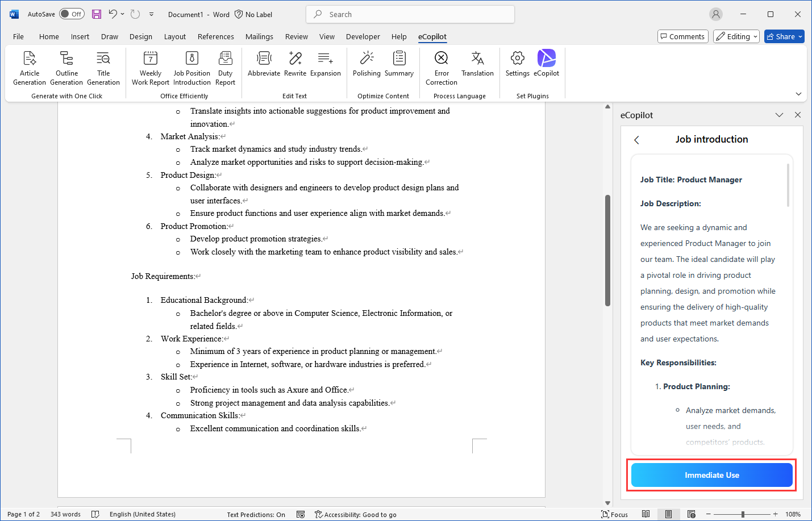Enable Focus mode in status bar
812x521 pixels.
[x=614, y=514]
